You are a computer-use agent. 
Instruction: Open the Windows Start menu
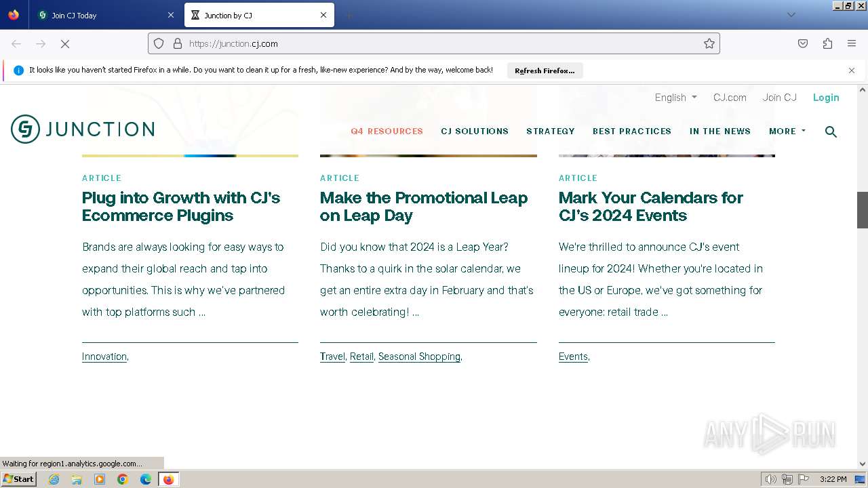(18, 479)
